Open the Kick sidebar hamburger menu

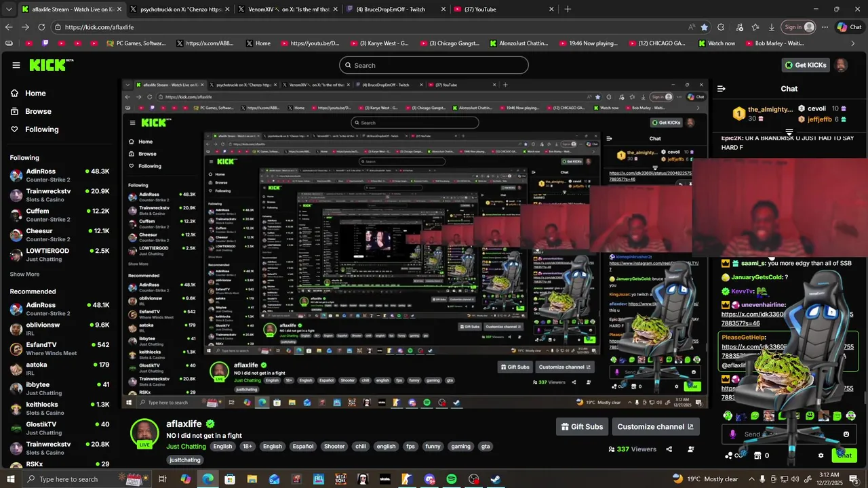click(16, 65)
